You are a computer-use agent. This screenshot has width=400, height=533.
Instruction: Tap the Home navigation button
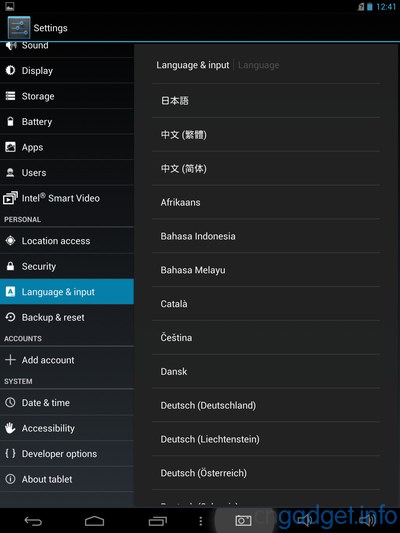tap(94, 521)
